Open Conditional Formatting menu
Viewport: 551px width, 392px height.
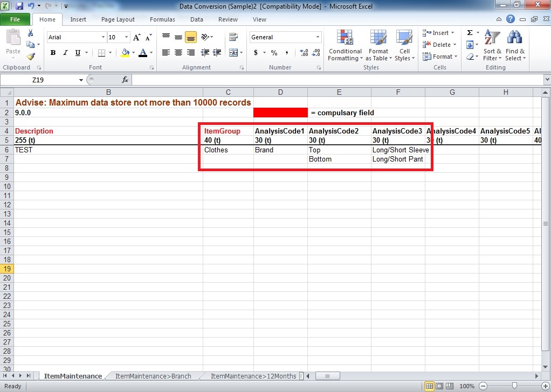(x=345, y=46)
